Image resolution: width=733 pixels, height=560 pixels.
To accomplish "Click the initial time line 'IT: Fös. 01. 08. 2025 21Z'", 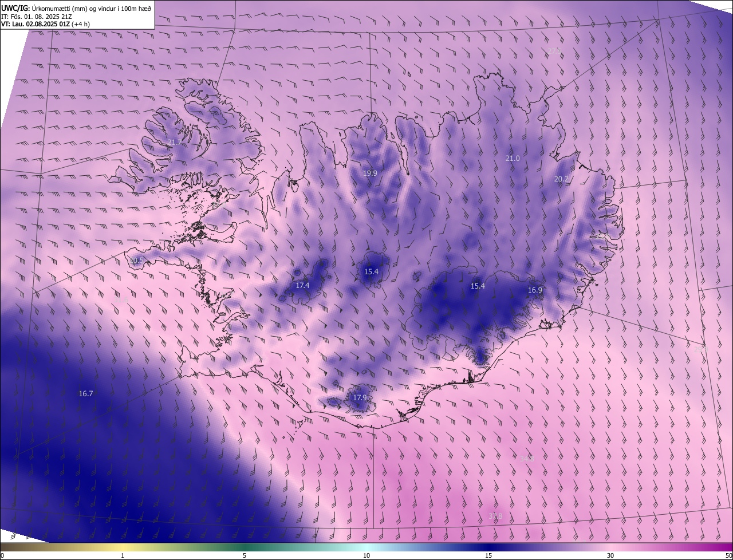I will [38, 16].
